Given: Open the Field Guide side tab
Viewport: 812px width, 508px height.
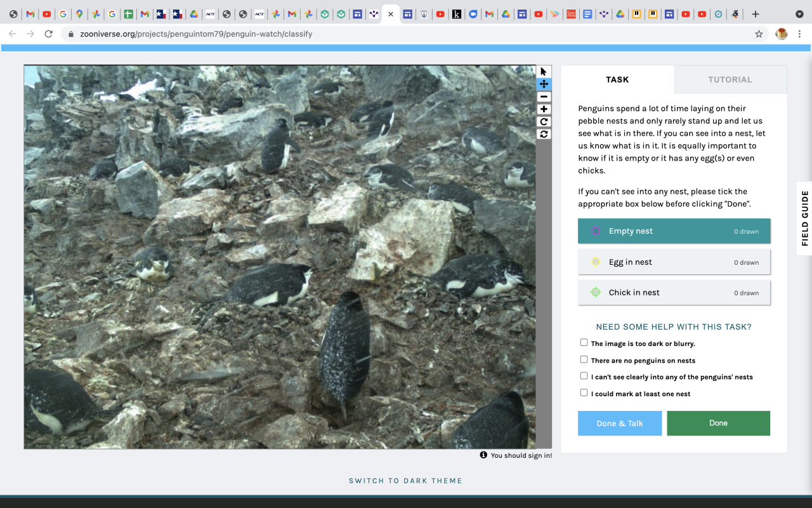Looking at the screenshot, I should (804, 218).
